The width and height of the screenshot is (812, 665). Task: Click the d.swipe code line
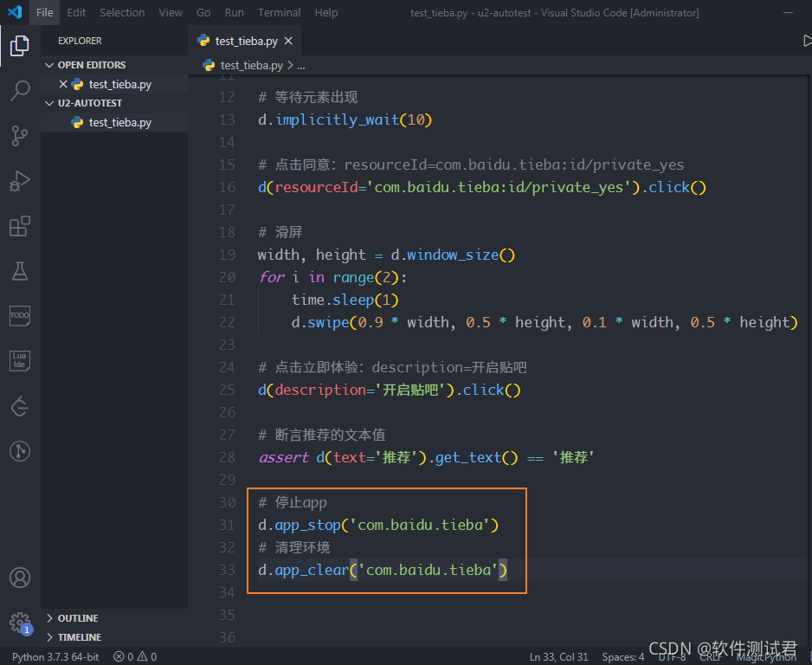545,322
